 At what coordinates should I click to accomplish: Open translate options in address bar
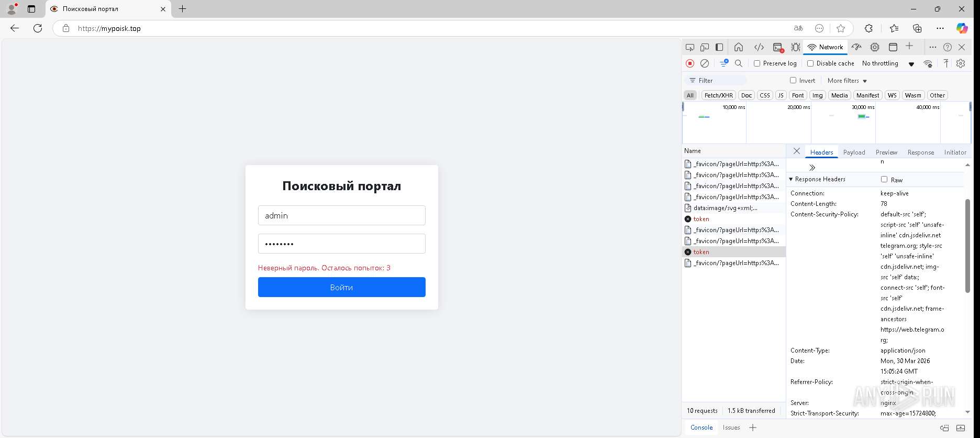click(x=798, y=28)
